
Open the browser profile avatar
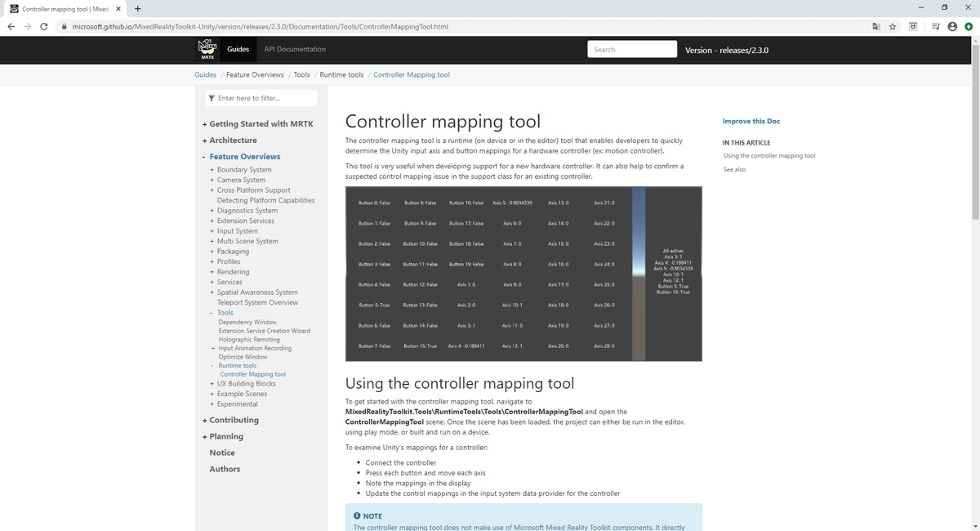point(952,26)
